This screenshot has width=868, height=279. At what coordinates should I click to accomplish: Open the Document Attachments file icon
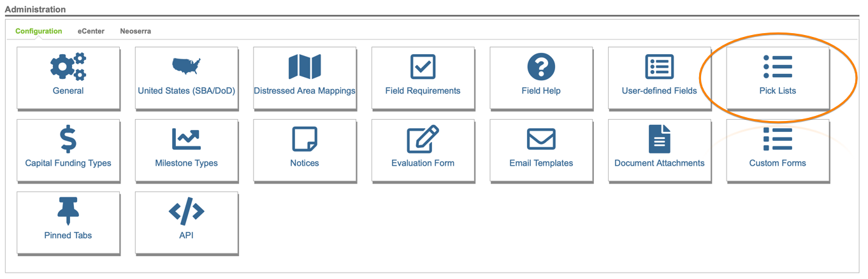click(659, 139)
